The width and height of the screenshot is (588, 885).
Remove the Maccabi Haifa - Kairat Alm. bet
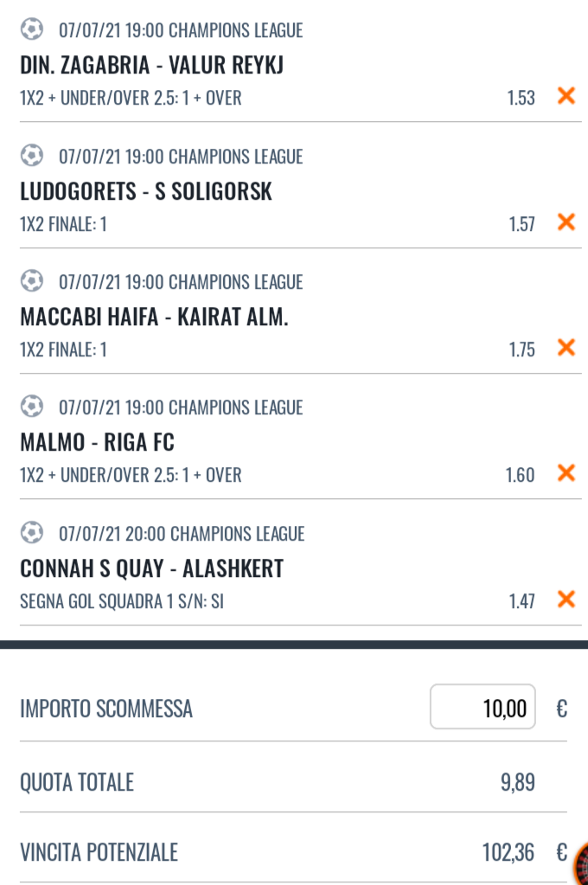coord(566,348)
